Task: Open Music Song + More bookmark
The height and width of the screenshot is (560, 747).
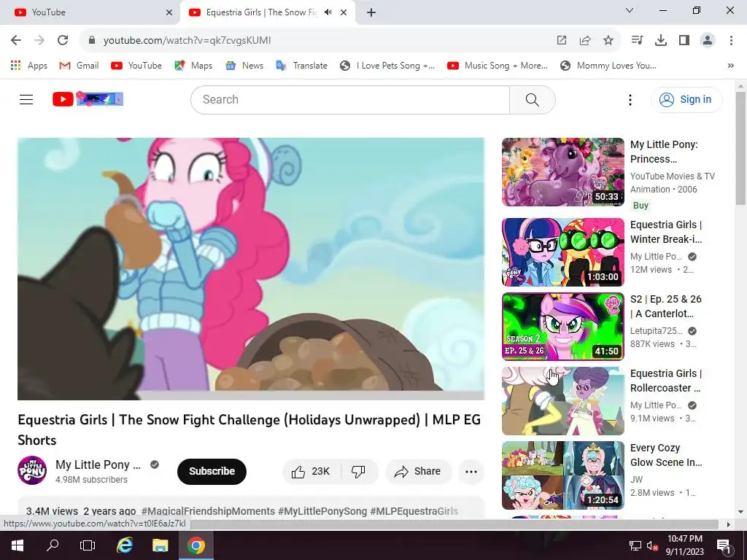Action: pyautogui.click(x=498, y=66)
